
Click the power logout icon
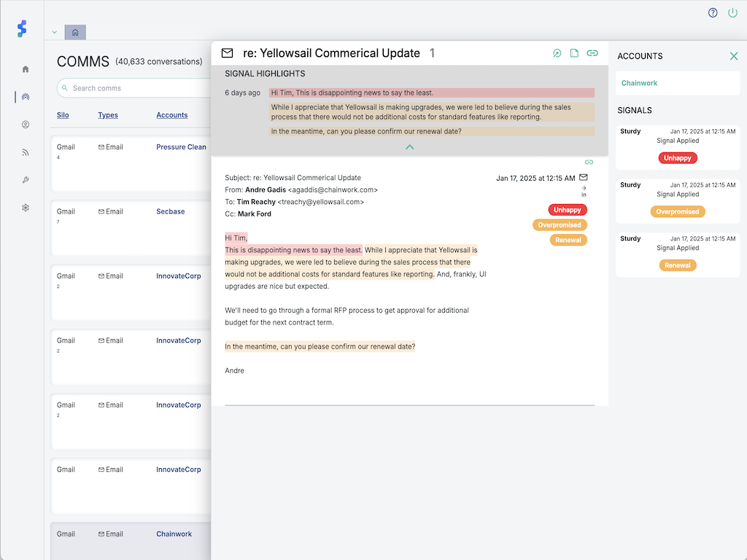tap(732, 13)
